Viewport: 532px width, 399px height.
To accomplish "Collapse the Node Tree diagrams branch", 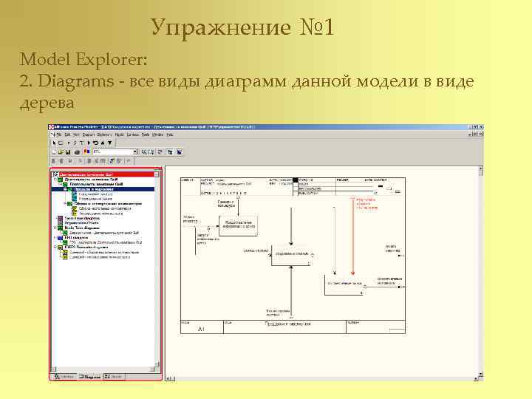I will tap(55, 228).
